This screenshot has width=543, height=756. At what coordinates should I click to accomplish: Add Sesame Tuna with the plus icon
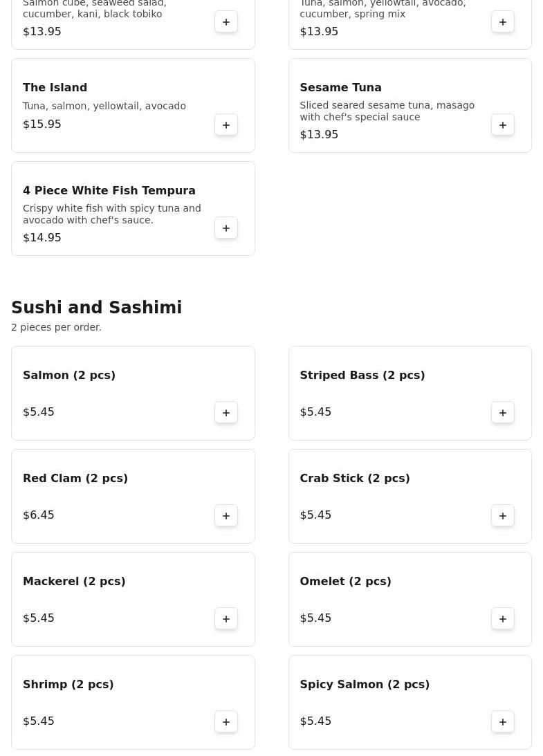click(503, 125)
